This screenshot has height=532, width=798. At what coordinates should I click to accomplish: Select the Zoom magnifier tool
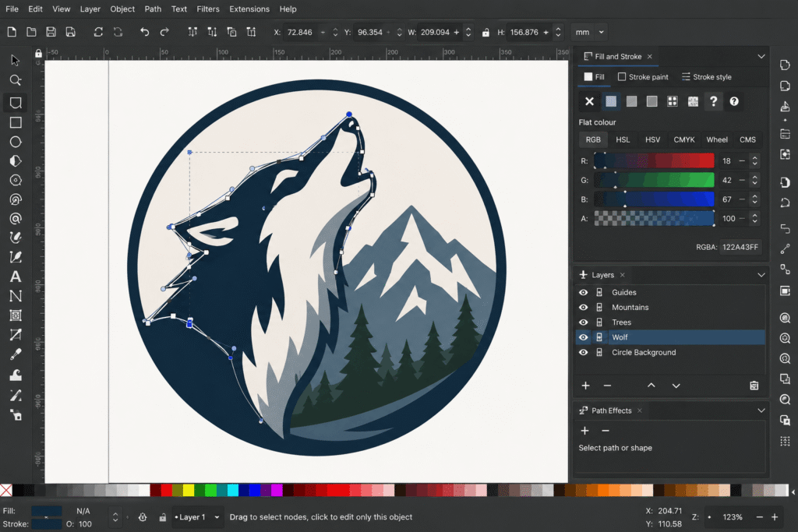click(16, 80)
